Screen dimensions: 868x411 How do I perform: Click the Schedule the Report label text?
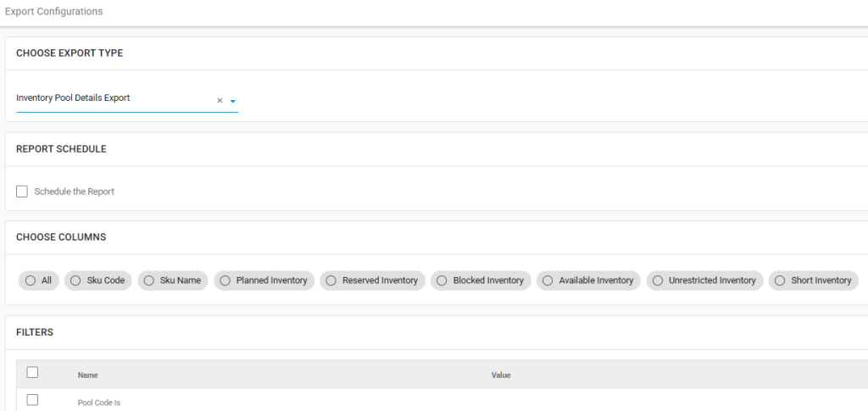point(75,192)
